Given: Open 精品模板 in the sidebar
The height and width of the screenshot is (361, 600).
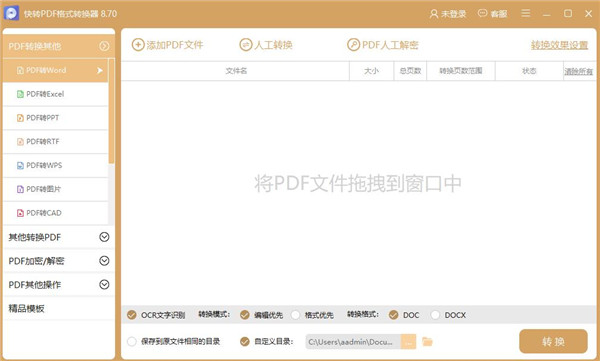Looking at the screenshot, I should click(x=59, y=308).
